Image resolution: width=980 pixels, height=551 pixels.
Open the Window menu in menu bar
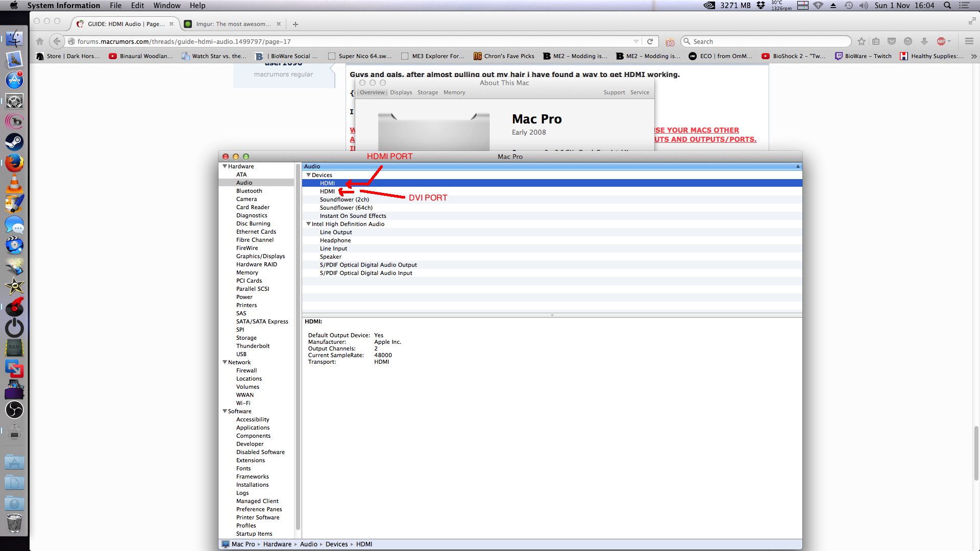click(x=166, y=6)
